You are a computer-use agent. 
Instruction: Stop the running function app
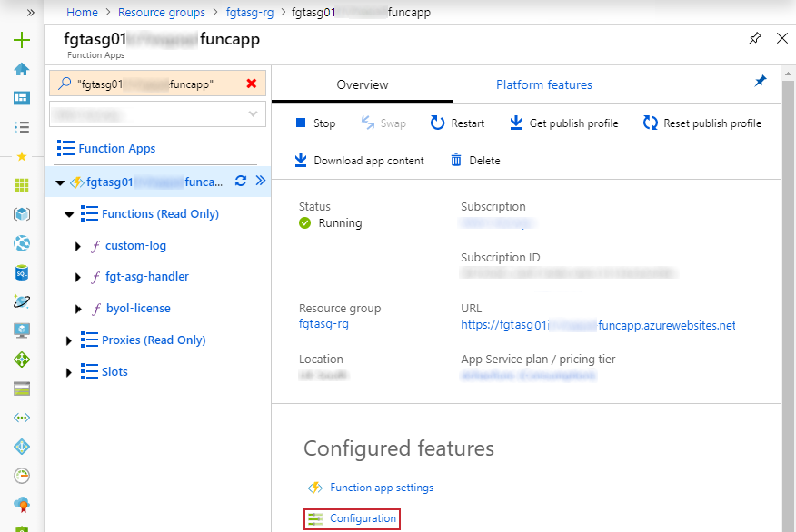pos(314,123)
